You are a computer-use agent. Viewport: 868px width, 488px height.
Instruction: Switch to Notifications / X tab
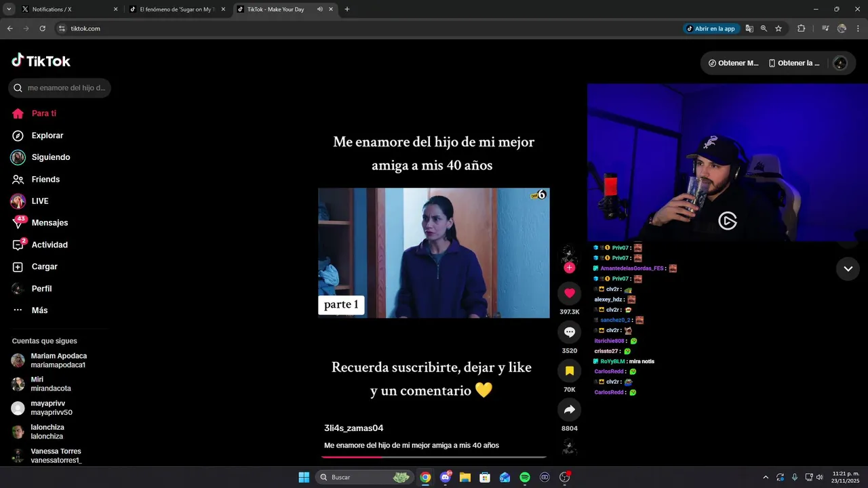coord(69,9)
